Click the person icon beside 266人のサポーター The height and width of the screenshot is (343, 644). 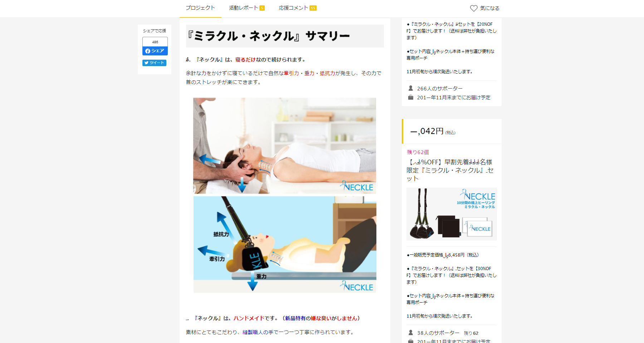[411, 88]
